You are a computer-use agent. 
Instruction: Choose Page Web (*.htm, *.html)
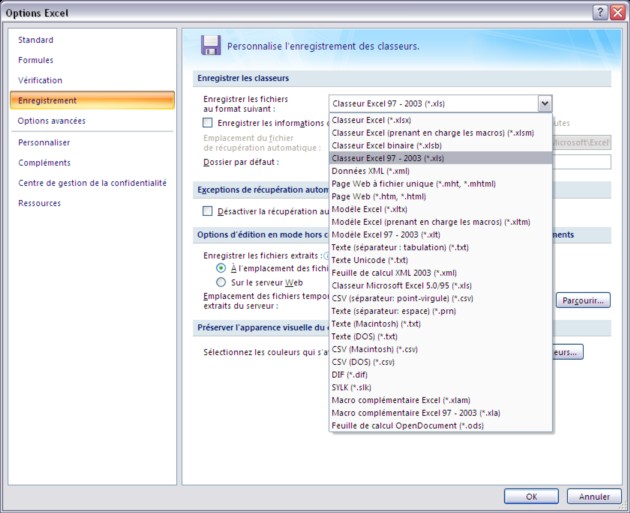440,196
